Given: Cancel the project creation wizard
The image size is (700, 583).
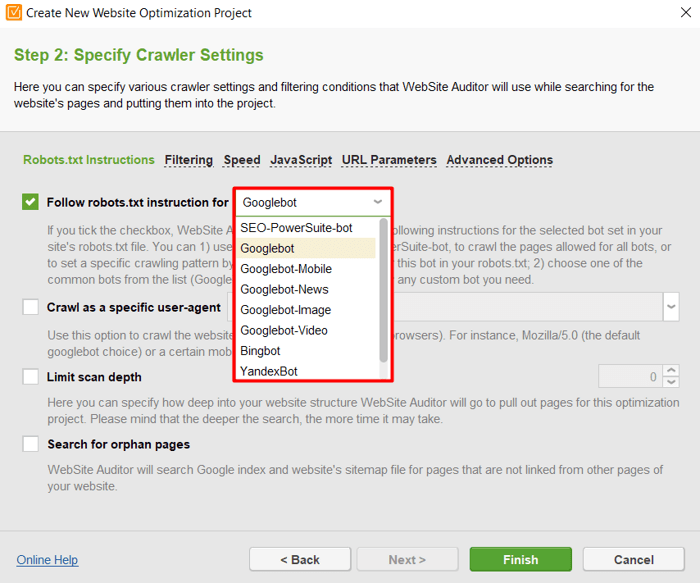Looking at the screenshot, I should tap(633, 559).
